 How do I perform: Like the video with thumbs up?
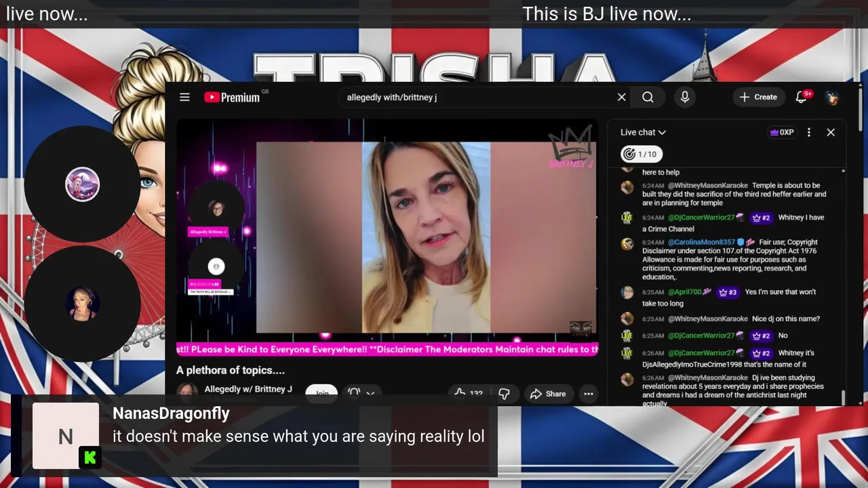tap(469, 394)
